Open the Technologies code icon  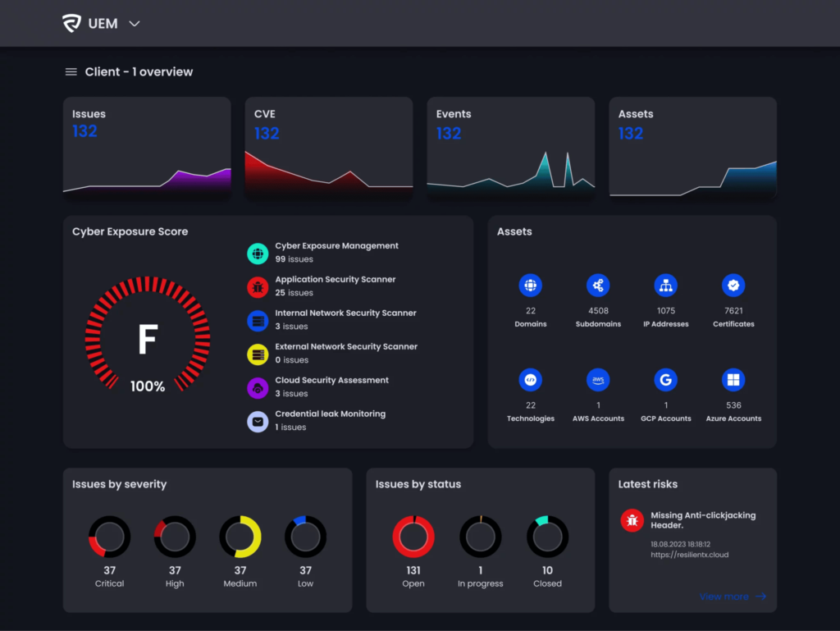pyautogui.click(x=531, y=380)
